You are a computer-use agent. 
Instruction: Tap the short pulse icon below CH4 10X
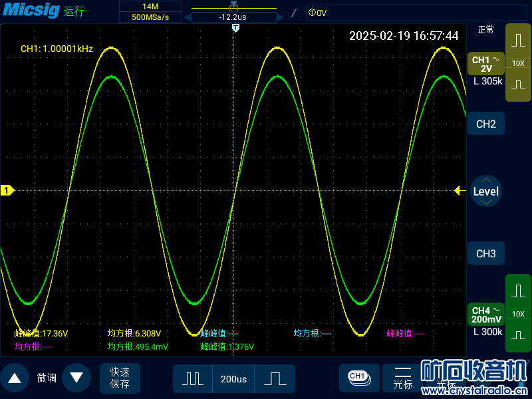click(x=518, y=336)
